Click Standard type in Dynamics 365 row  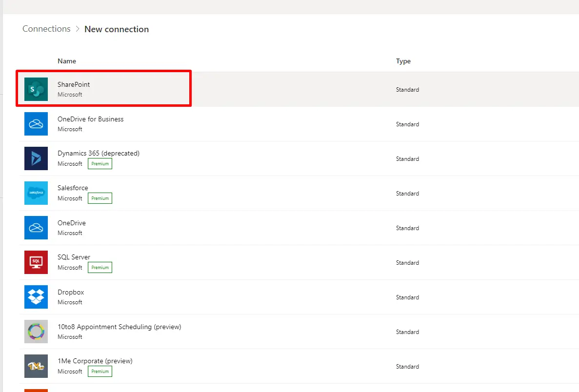(407, 159)
